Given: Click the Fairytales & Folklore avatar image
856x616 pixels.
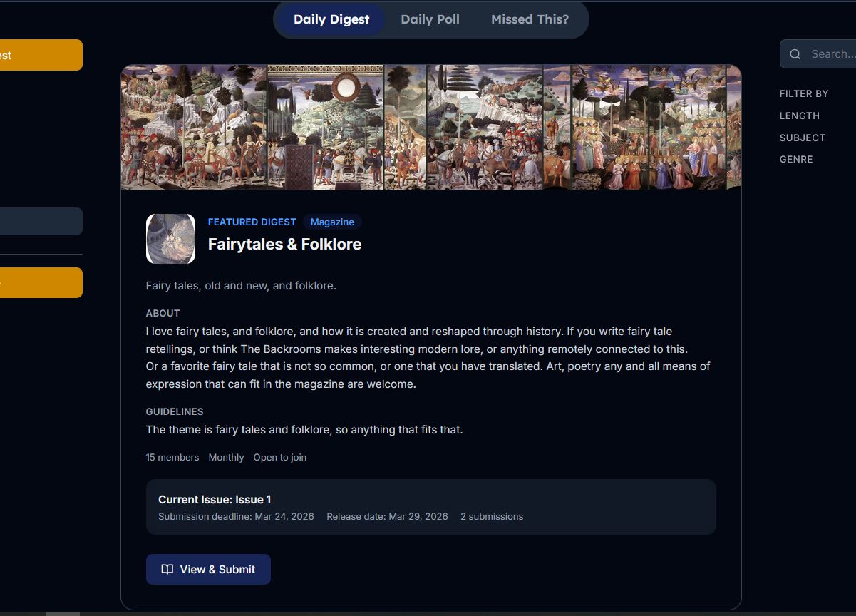Looking at the screenshot, I should [x=170, y=239].
